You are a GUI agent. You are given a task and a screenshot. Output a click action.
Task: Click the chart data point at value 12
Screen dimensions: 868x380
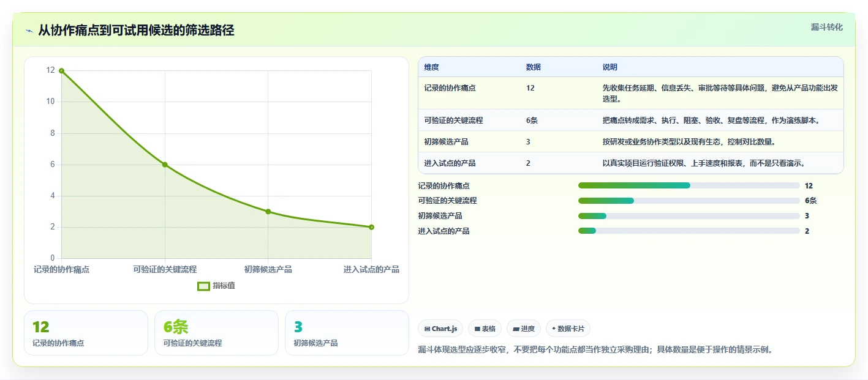pos(61,71)
